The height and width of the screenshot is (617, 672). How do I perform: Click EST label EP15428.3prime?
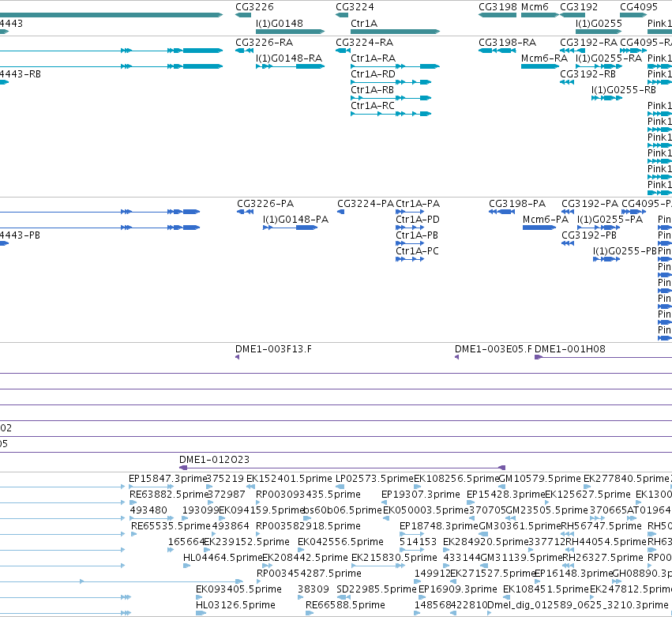505,495
